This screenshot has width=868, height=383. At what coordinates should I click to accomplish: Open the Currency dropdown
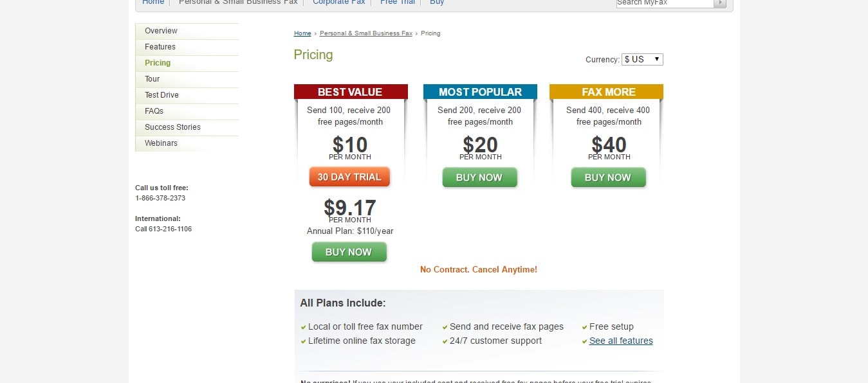click(642, 59)
